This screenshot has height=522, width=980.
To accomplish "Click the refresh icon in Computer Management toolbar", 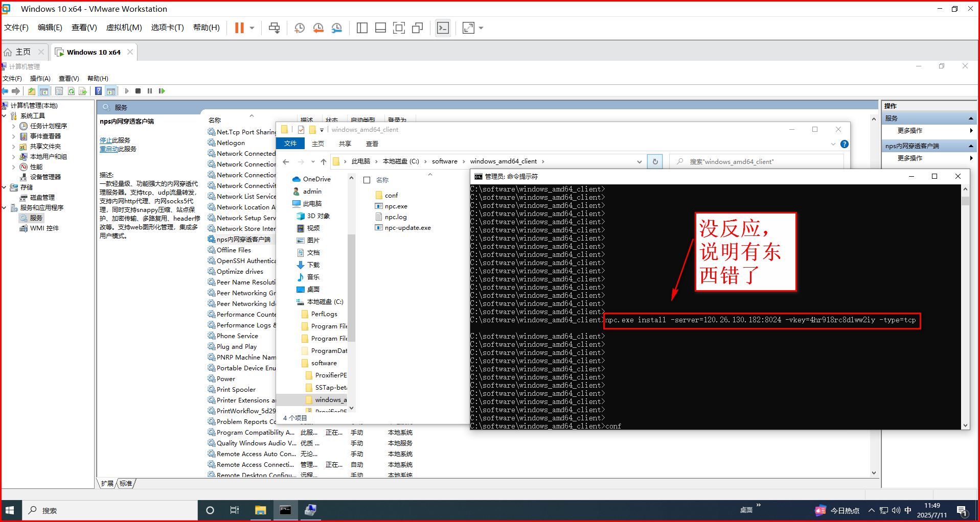I will pyautogui.click(x=71, y=91).
